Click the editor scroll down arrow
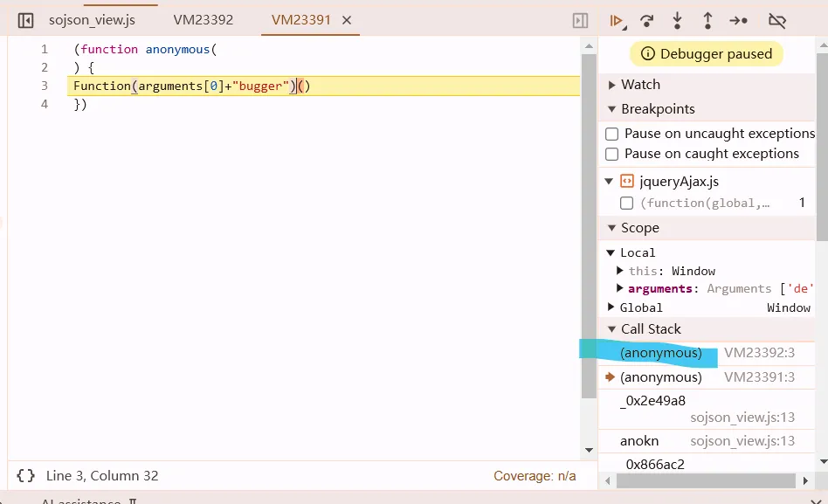Viewport: 828px width, 504px height. [589, 450]
